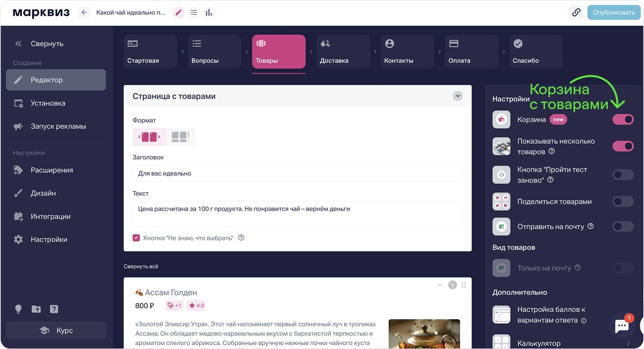Screen dimensions: 644x349
Task: Switch to the Доставка step tab
Action: (343, 52)
